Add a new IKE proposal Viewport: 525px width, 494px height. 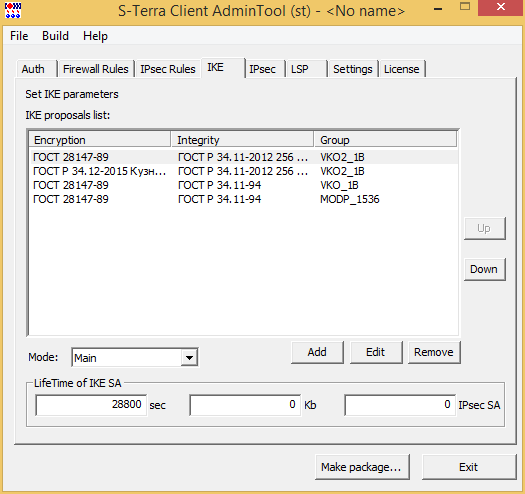click(x=317, y=352)
